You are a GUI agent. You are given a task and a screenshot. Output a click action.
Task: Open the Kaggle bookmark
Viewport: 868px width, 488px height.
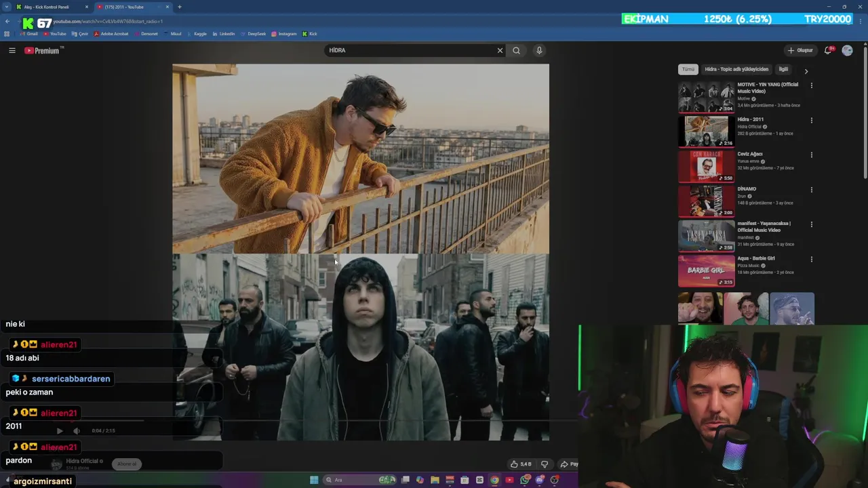click(x=197, y=34)
